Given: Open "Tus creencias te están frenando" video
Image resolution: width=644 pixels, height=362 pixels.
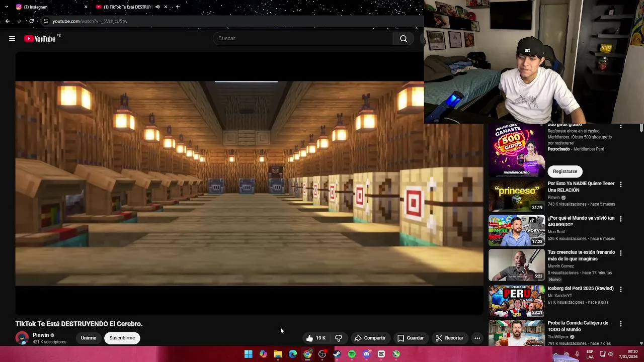Looking at the screenshot, I should point(581,255).
